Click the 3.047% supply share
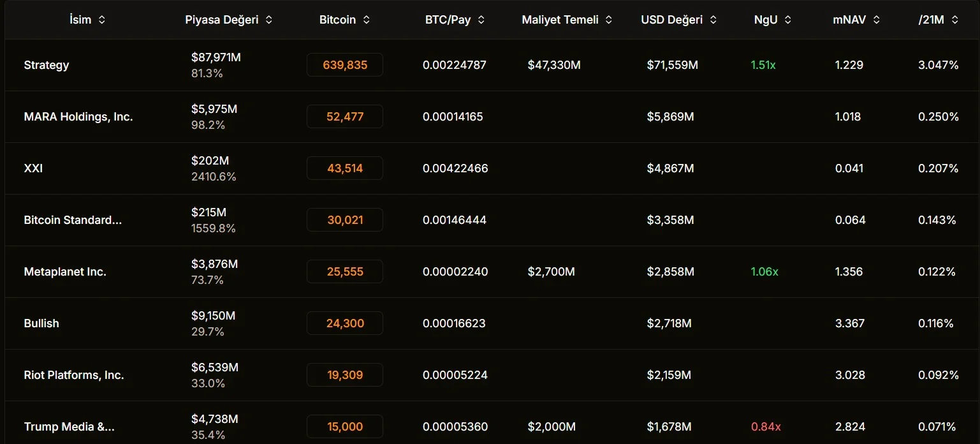This screenshot has width=980, height=444. tap(939, 65)
